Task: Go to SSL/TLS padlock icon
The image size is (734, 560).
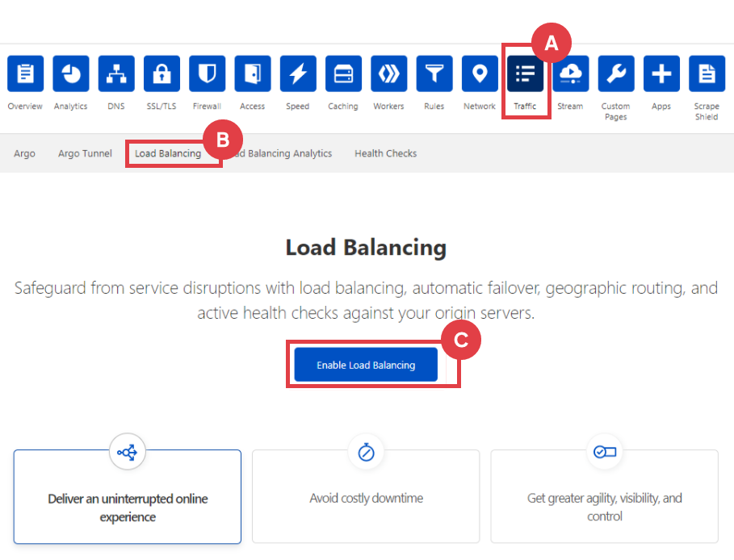Action: (x=161, y=74)
